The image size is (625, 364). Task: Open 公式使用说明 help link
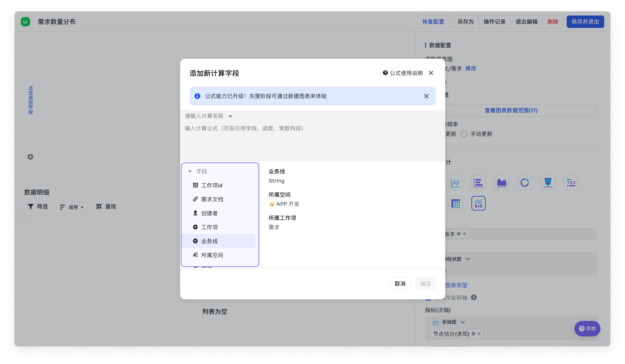point(403,73)
